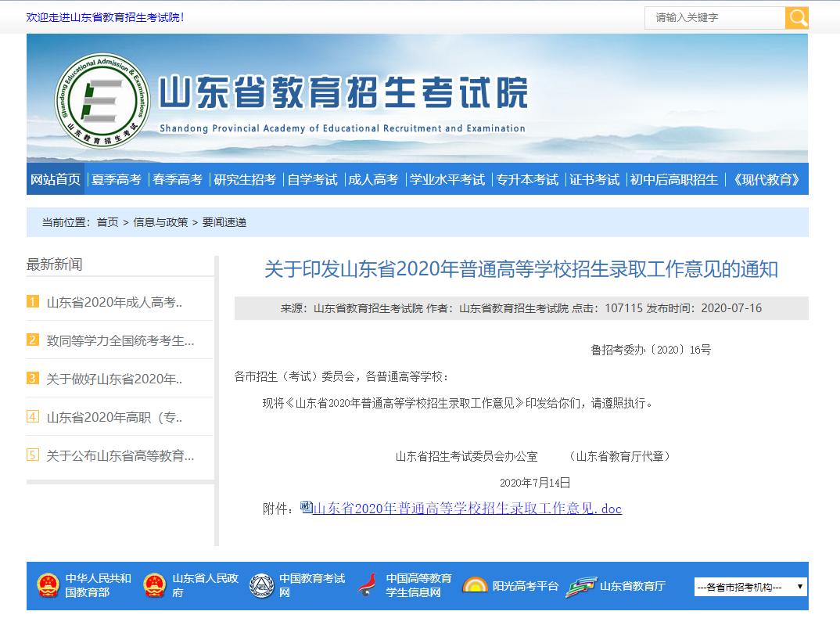The height and width of the screenshot is (622, 840).
Task: Click inside the keyword search input field
Action: click(x=712, y=17)
